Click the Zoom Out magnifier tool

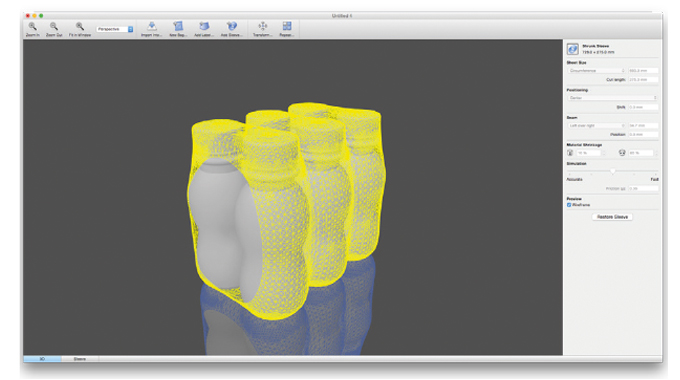pos(54,26)
